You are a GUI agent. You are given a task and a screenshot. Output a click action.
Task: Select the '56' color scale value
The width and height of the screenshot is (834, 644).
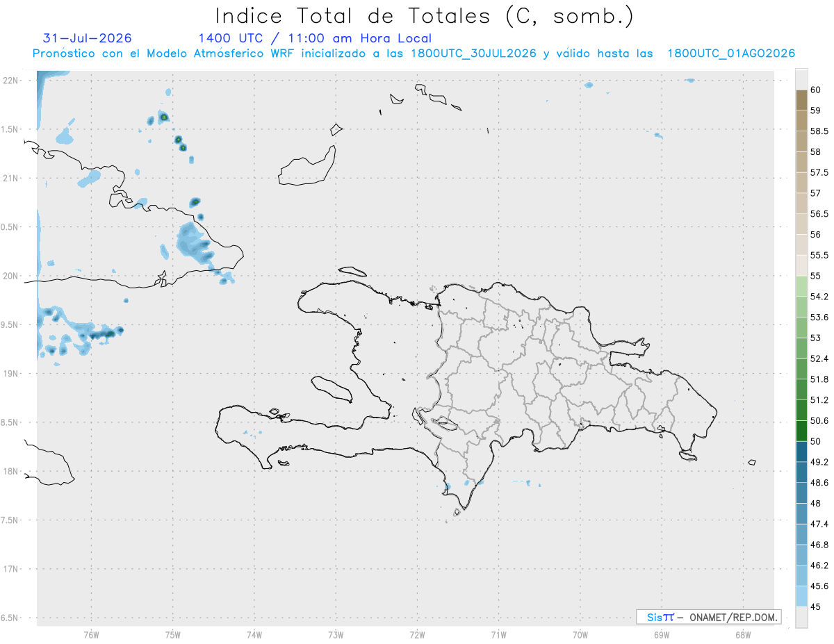(x=816, y=235)
